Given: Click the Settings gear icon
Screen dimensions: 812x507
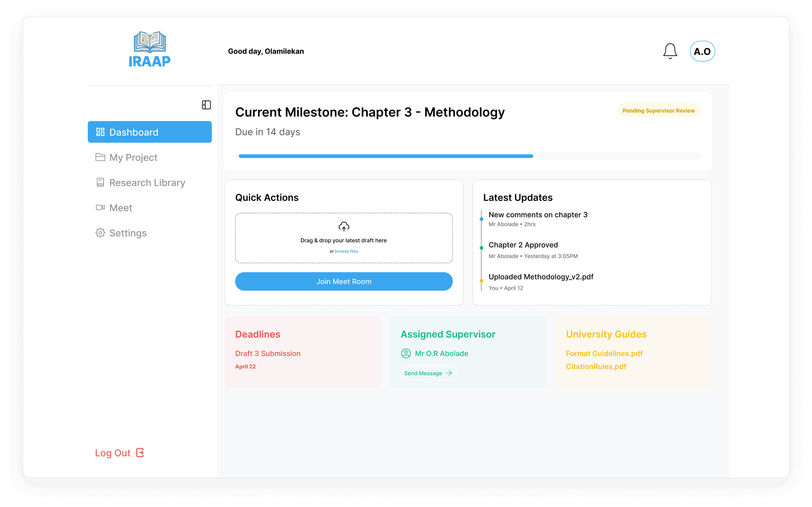Looking at the screenshot, I should tap(100, 233).
